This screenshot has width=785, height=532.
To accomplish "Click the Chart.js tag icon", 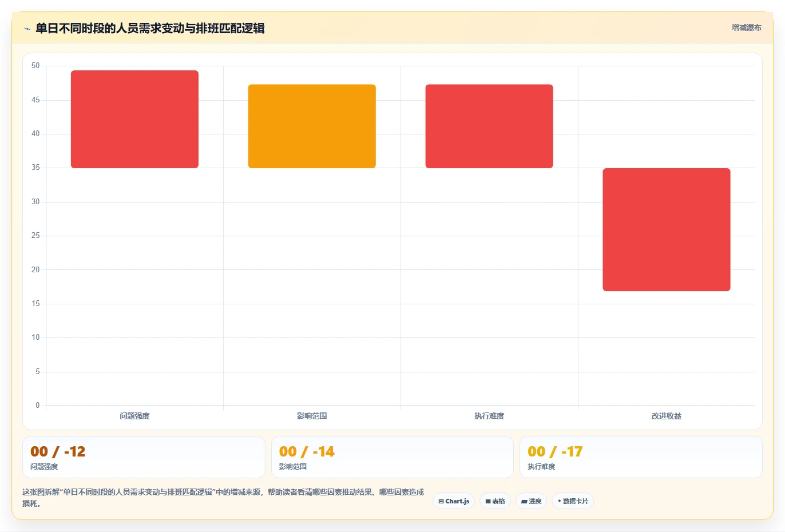I will pos(441,501).
